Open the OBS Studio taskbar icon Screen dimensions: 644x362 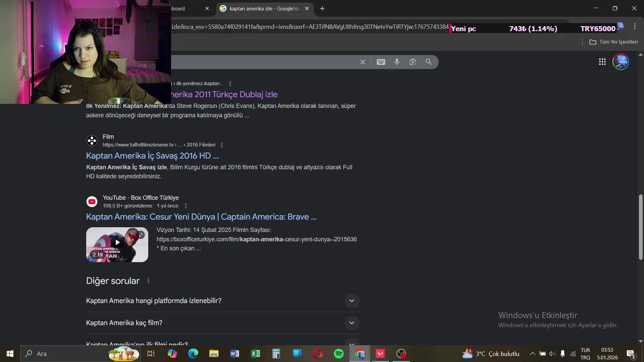click(401, 353)
